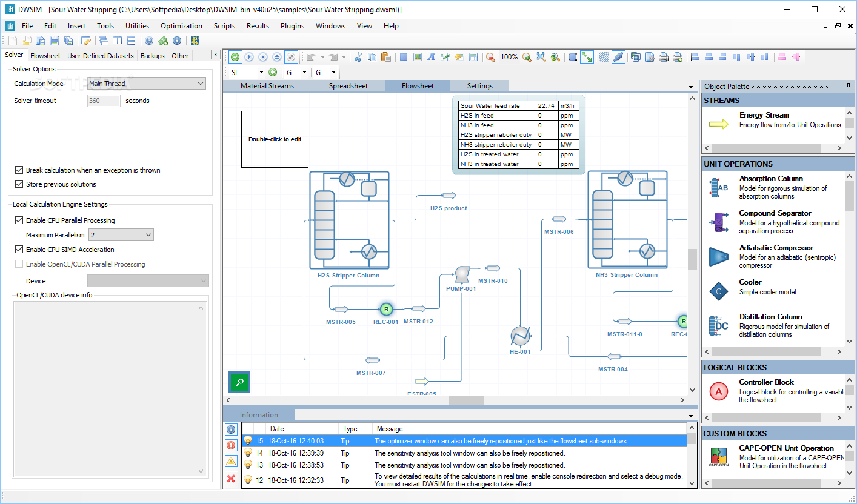Toggle Enable CPU SIMD Acceleration checkbox
This screenshot has height=504, width=857.
pos(19,250)
